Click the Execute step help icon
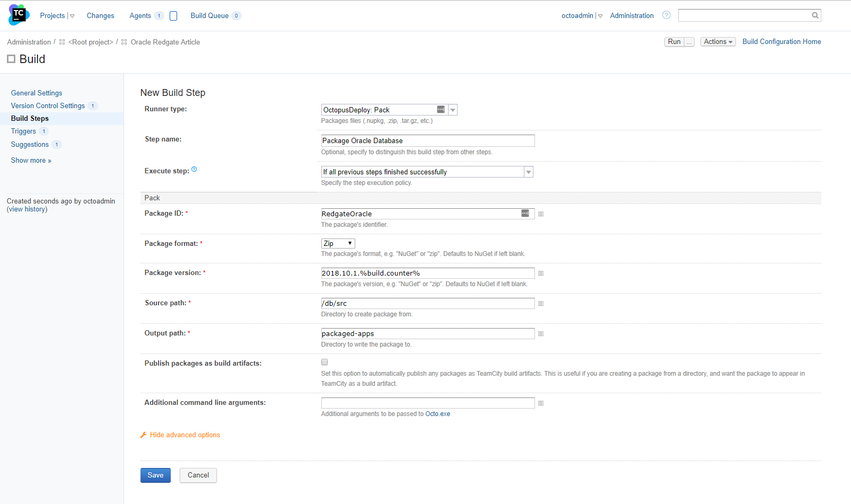 pyautogui.click(x=194, y=170)
